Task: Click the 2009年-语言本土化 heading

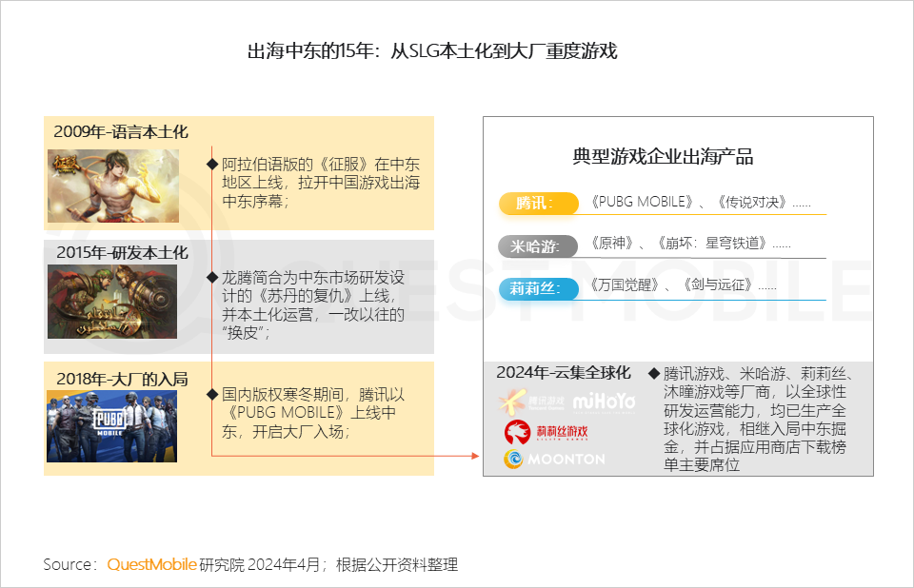Action: pos(121,131)
